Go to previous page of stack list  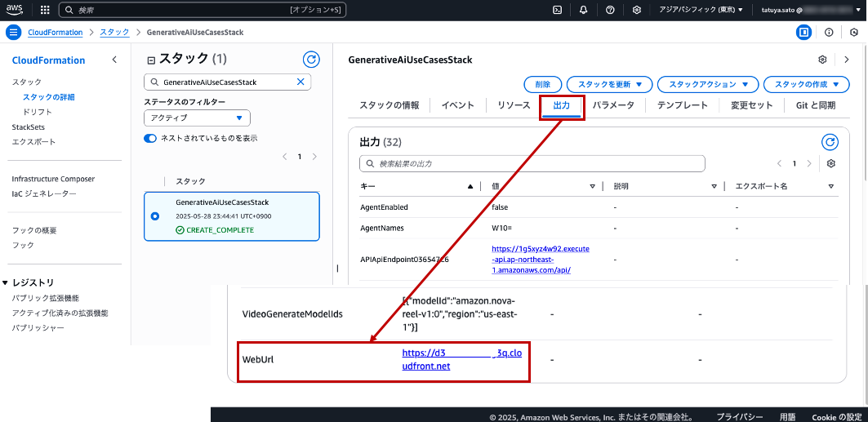[x=284, y=157]
